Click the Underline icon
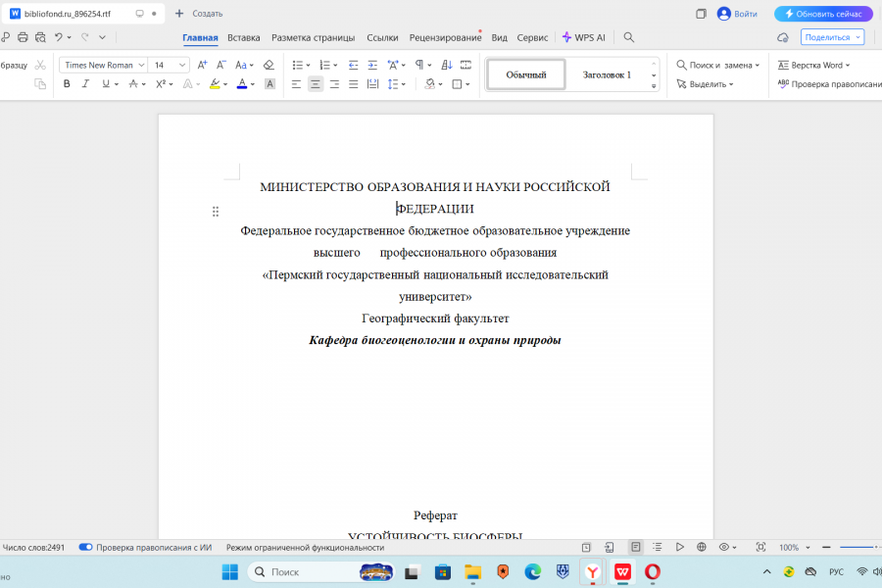 [x=106, y=84]
